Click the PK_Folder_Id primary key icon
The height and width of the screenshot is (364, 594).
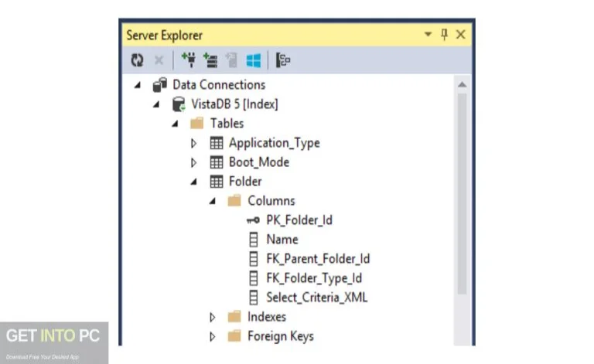253,220
